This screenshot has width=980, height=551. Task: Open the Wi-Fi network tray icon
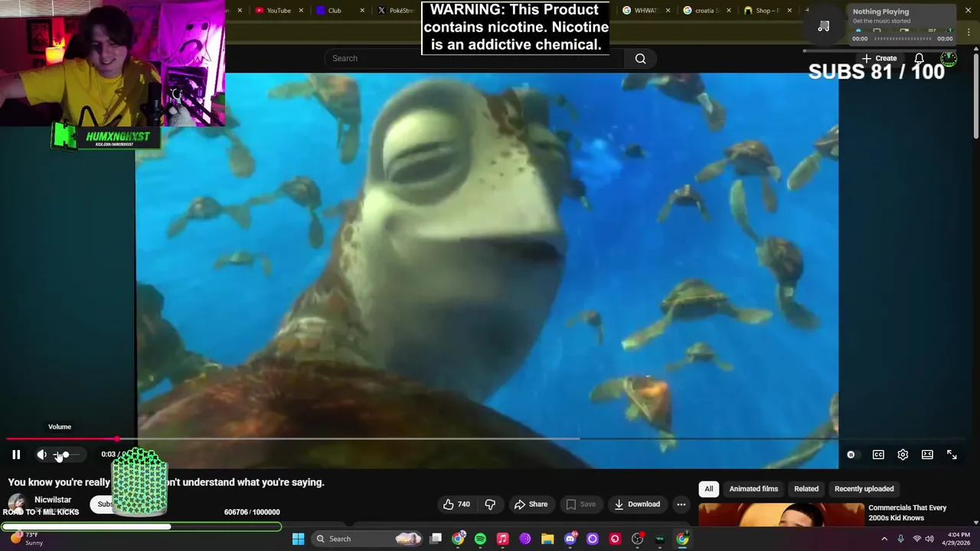916,539
